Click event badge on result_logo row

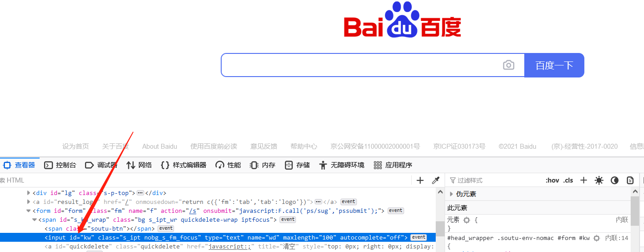348,202
